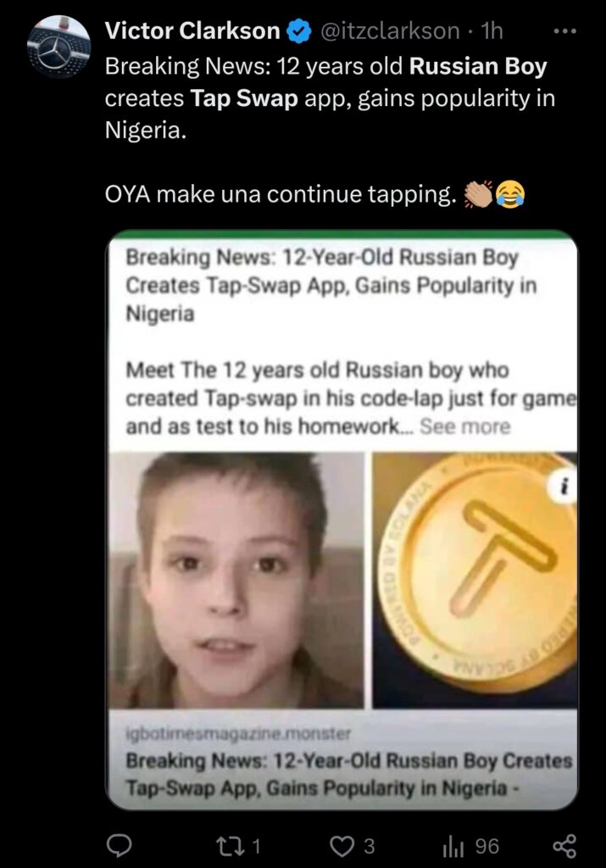
Task: Open Victor Clarkson's profile name link
Action: click(x=192, y=31)
